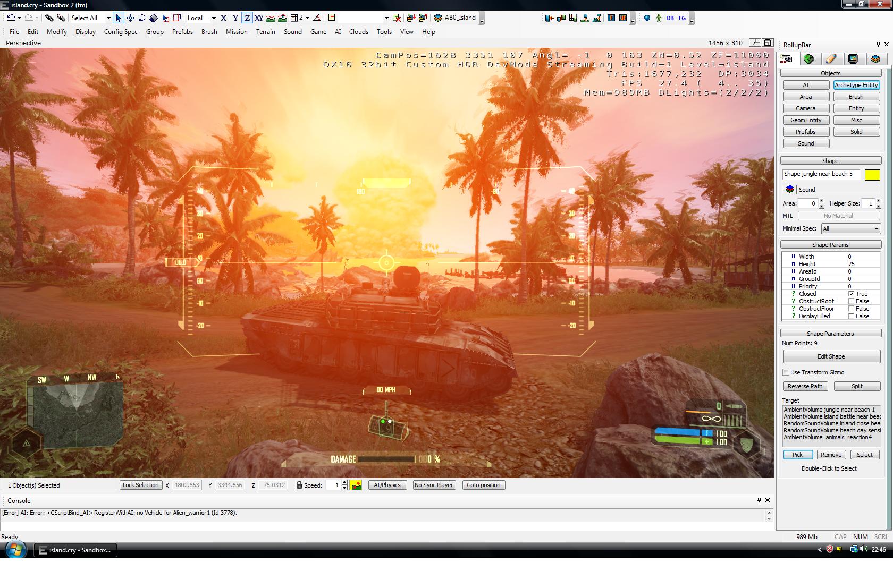
Task: Click the Goto position button
Action: 483,485
